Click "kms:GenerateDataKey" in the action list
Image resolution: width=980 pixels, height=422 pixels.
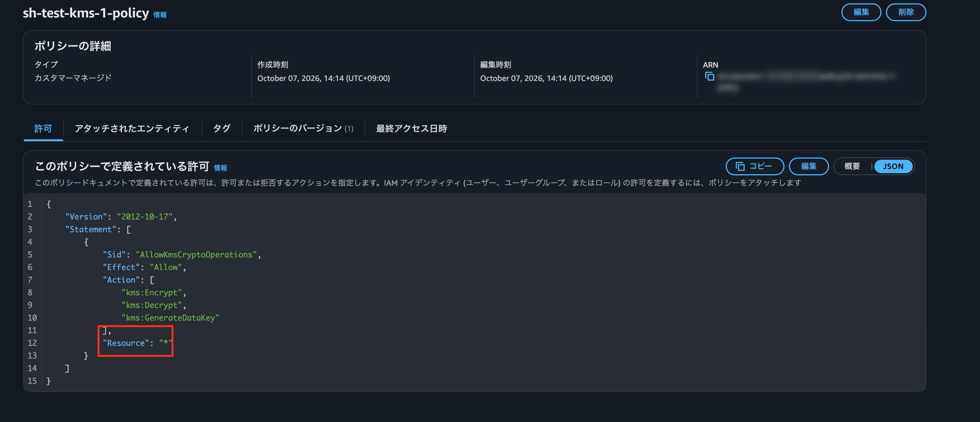click(x=170, y=318)
